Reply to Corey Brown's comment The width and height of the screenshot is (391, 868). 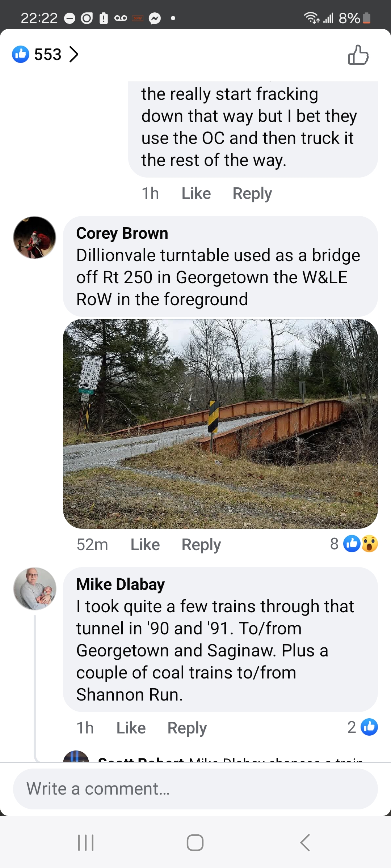click(201, 545)
